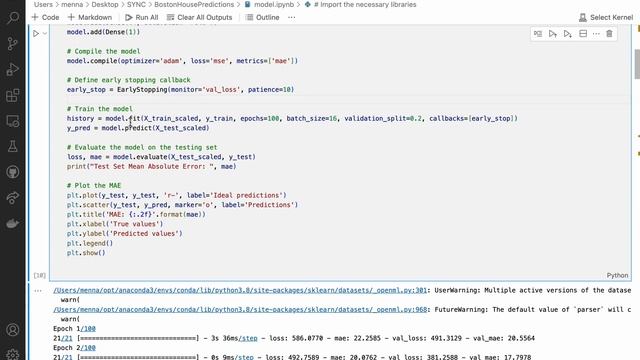Execute above cells icon

pos(553,34)
